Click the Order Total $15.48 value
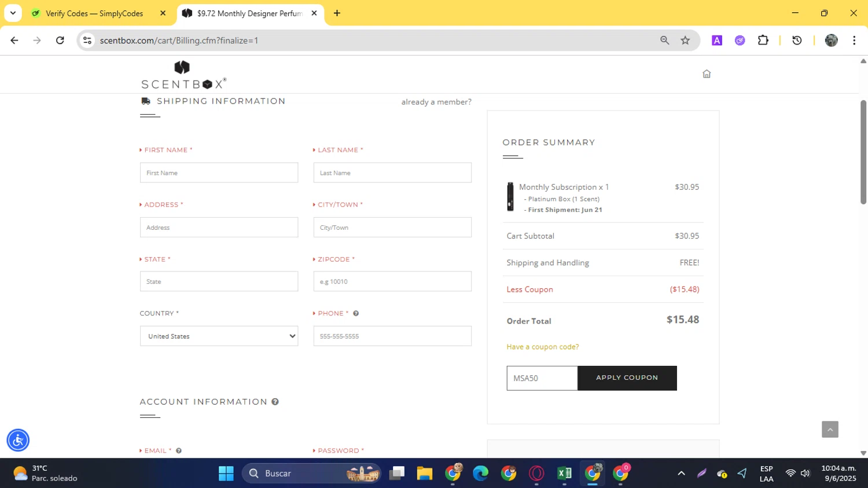This screenshot has height=488, width=868. pyautogui.click(x=683, y=320)
